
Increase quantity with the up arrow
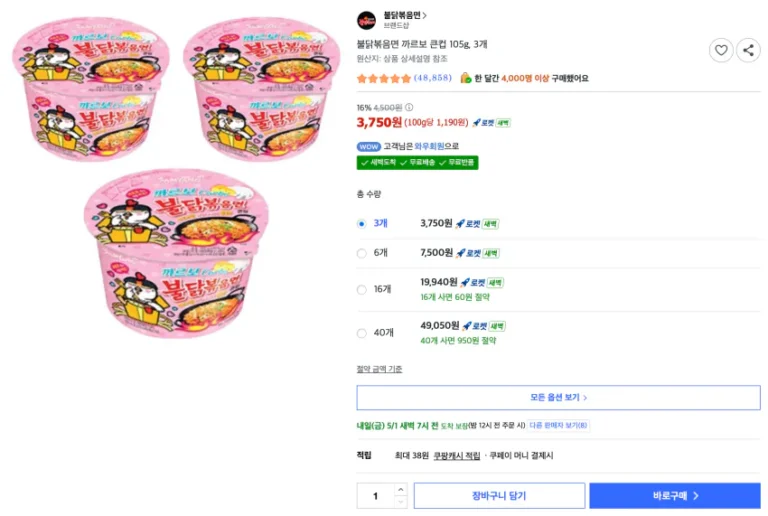pos(401,490)
